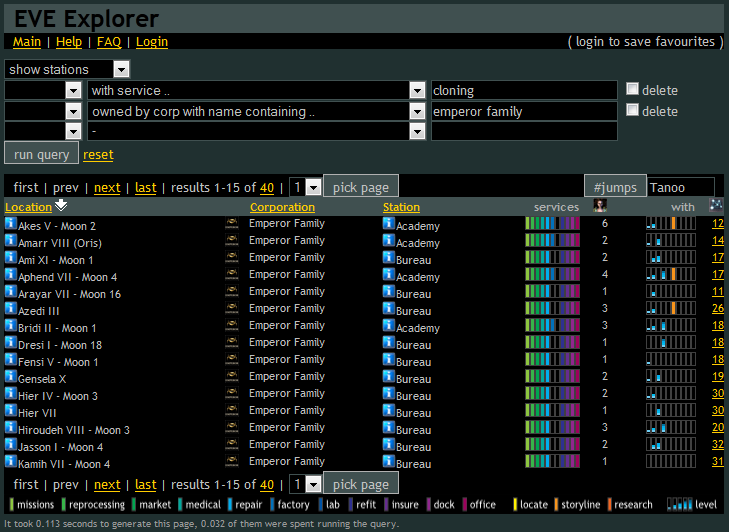Click info icon next to Akes V location
The width and height of the screenshot is (729, 532).
click(11, 224)
